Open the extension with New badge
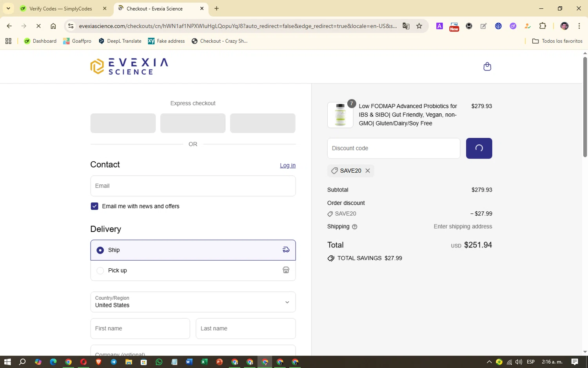Screen dimensions: 588x368 point(454,27)
